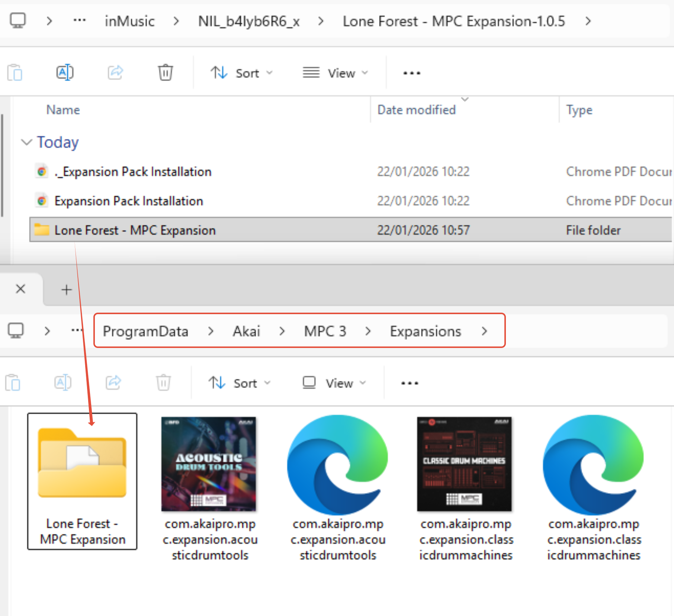Select the Lone Forest - MPC Expansion folder icon
The image size is (674, 616).
82,481
